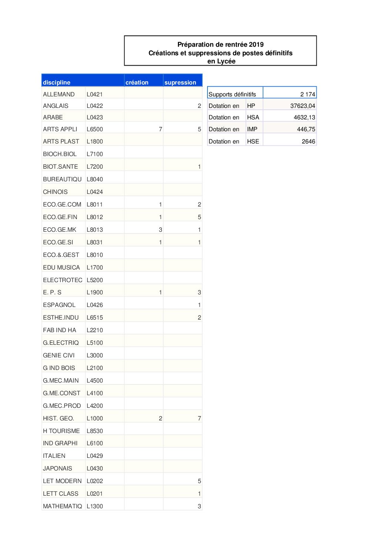The width and height of the screenshot is (392, 555).
Task: Click ARTS APPLI création value 7
Action: click(x=144, y=128)
